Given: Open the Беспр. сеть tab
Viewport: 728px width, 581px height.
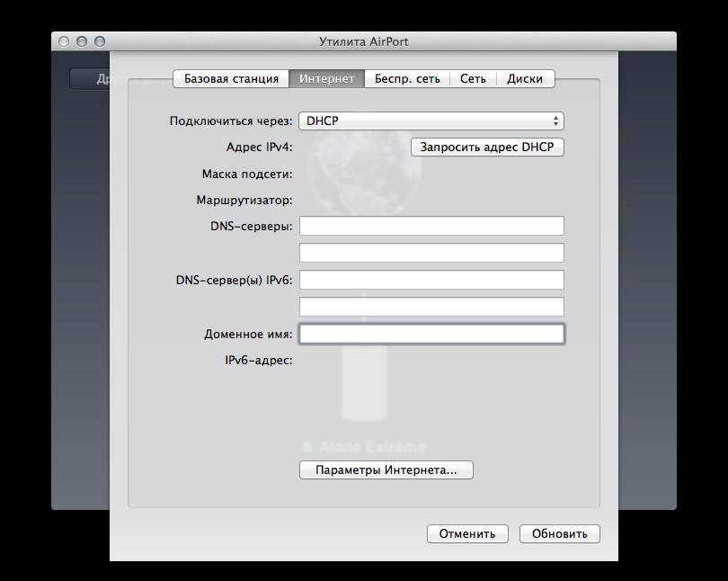Looking at the screenshot, I should 407,78.
